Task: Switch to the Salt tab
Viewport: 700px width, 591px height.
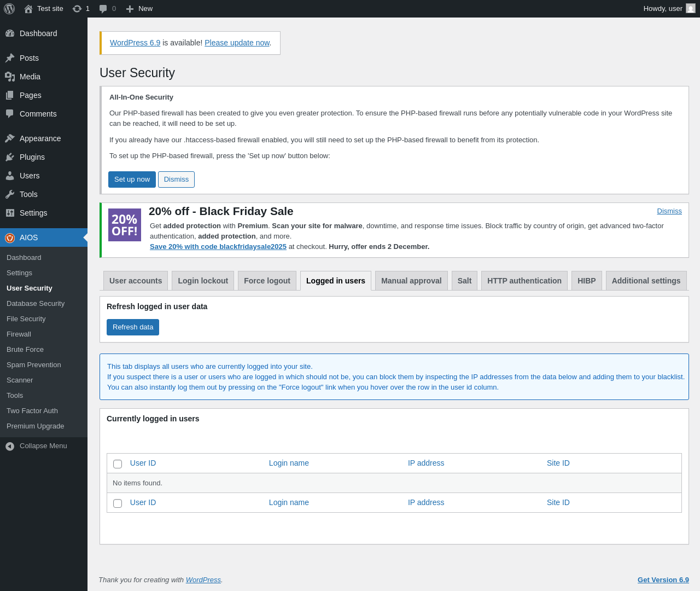Action: [464, 281]
